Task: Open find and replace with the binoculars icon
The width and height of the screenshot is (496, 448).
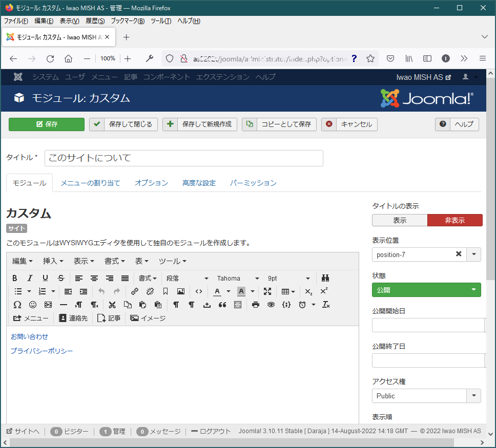Action: click(325, 278)
